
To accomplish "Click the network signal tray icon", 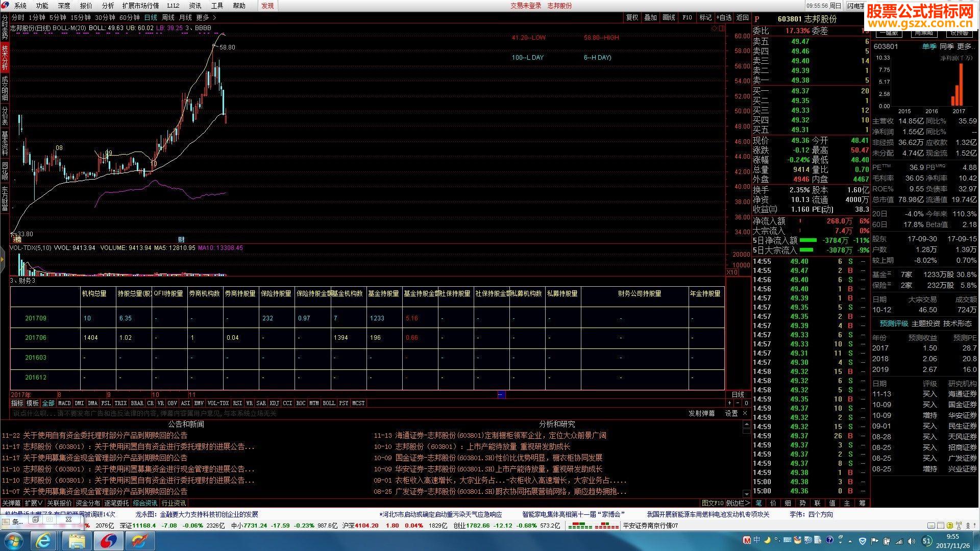I will coord(898,541).
